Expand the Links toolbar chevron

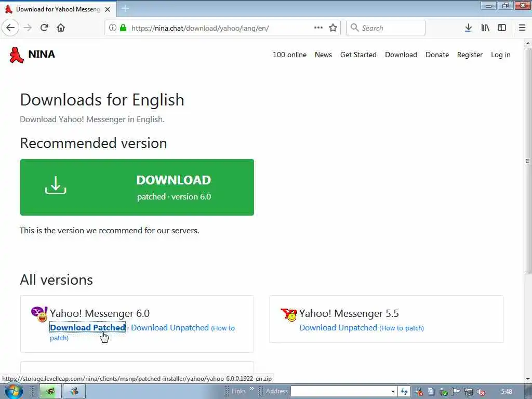[x=252, y=389]
